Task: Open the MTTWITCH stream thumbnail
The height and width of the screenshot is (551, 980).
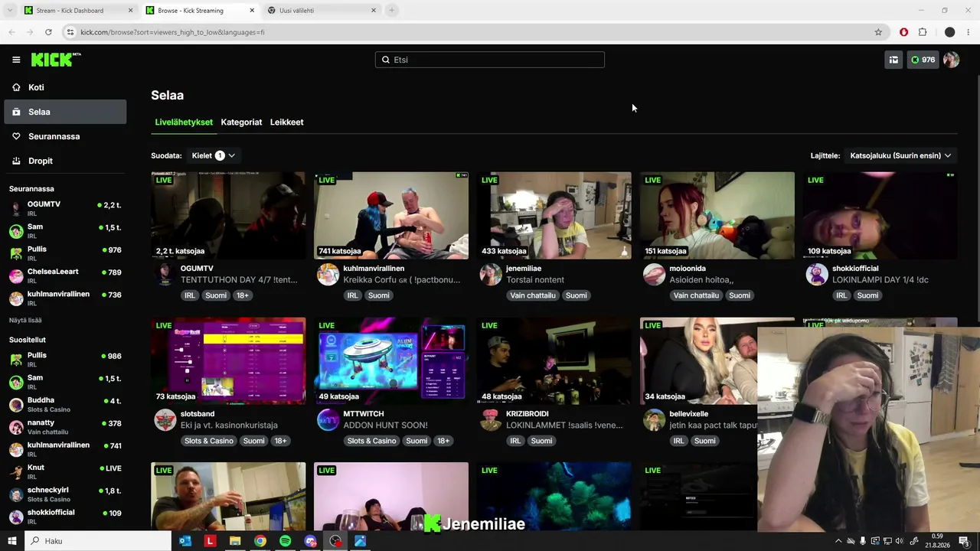Action: (x=391, y=361)
